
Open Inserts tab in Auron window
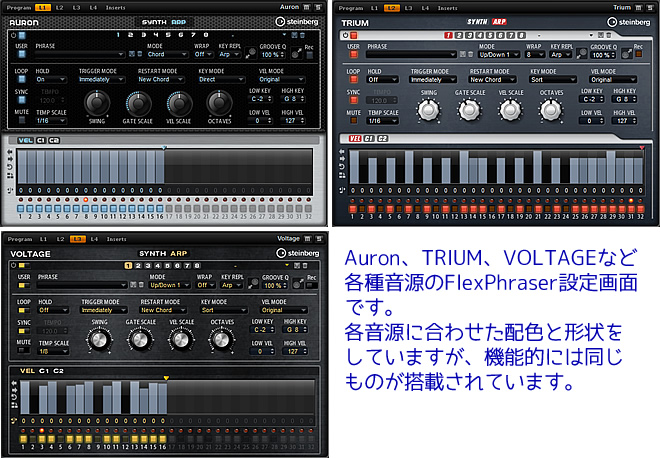coord(115,8)
